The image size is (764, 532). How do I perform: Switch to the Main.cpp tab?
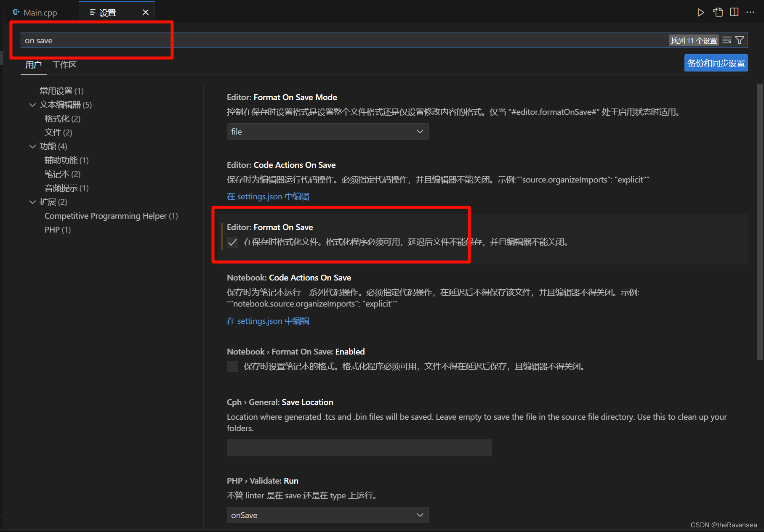[40, 13]
